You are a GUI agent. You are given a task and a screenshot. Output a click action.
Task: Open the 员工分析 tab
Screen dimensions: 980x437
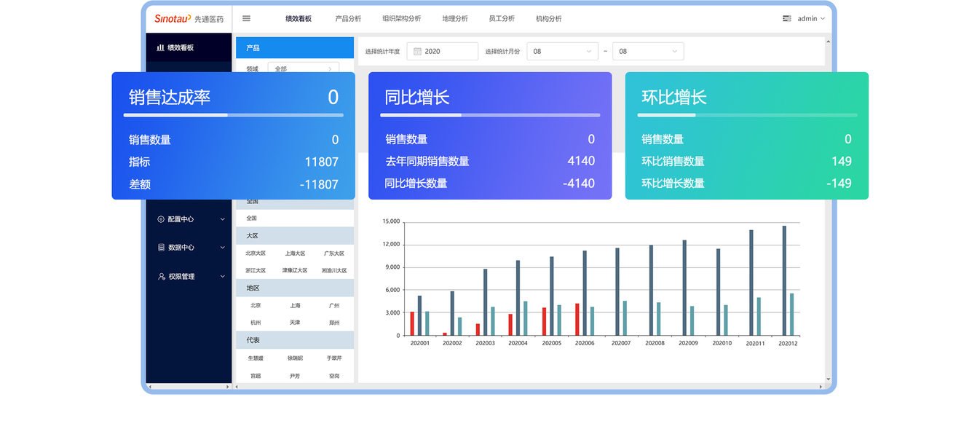[502, 18]
